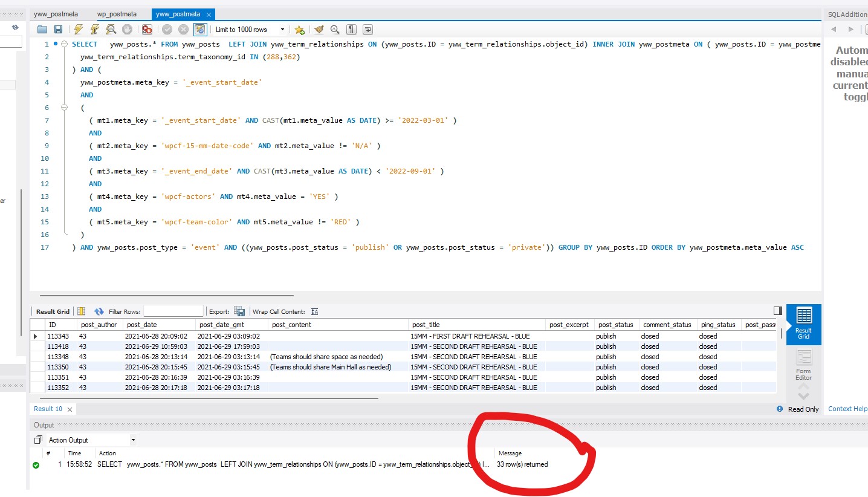Click the Stop query hand icon
Viewport: 868px width, 497px height.
(x=127, y=30)
